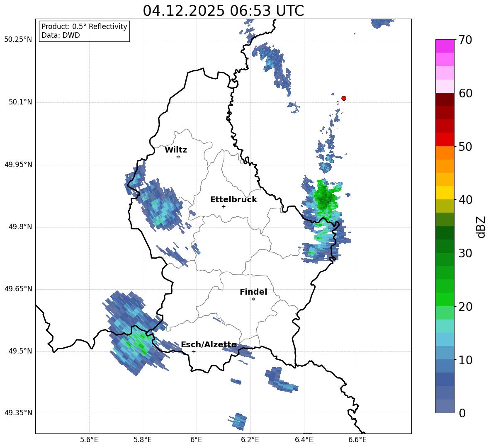Click the 49.35°N latitude label
Screen dimensions: 491x448
pos(18,413)
